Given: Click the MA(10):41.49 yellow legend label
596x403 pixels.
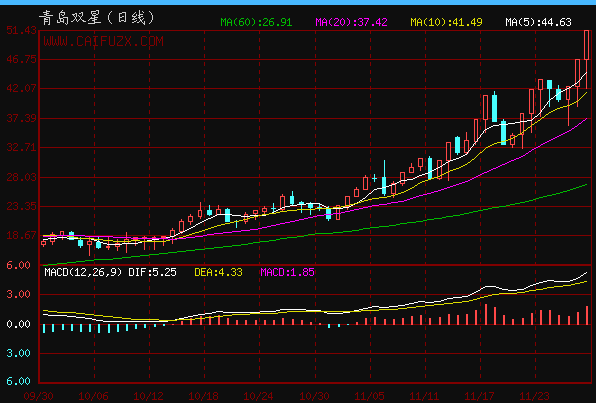Looking at the screenshot, I should click(x=446, y=22).
